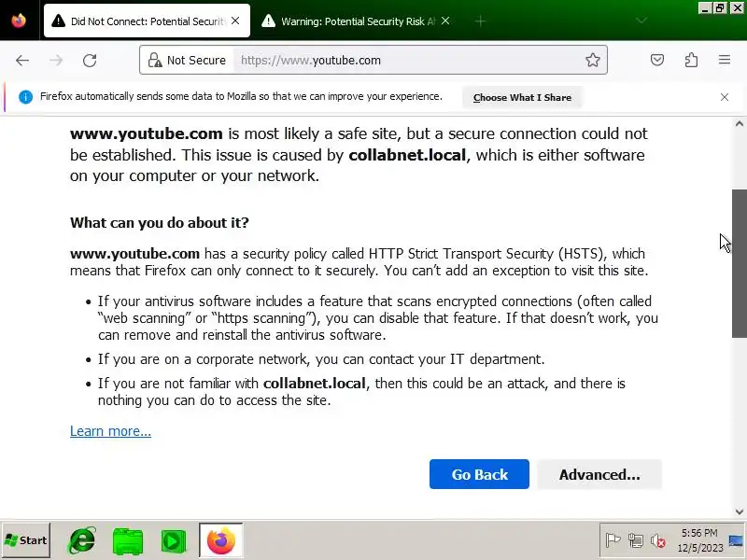Screen dimensions: 747x560
Task: Click the bold www.youtube.com text in the HSTS paragraph
Action: (x=134, y=253)
